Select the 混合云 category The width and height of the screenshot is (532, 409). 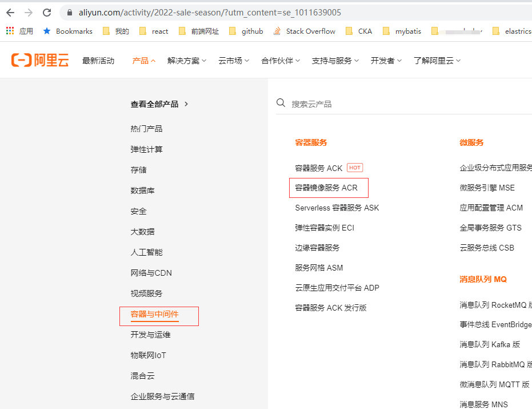[x=142, y=376]
